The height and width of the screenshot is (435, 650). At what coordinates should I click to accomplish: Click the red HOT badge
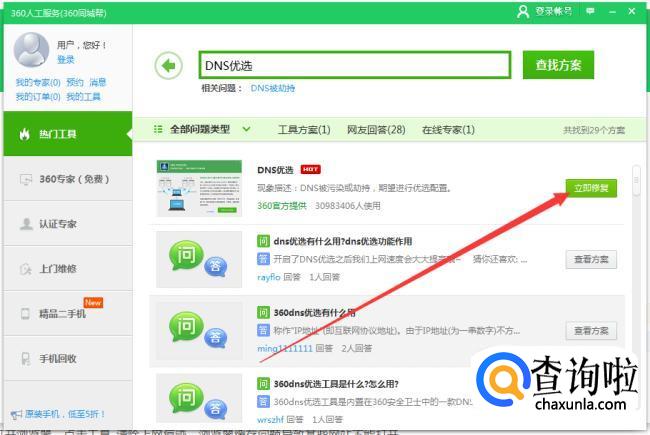[x=310, y=170]
